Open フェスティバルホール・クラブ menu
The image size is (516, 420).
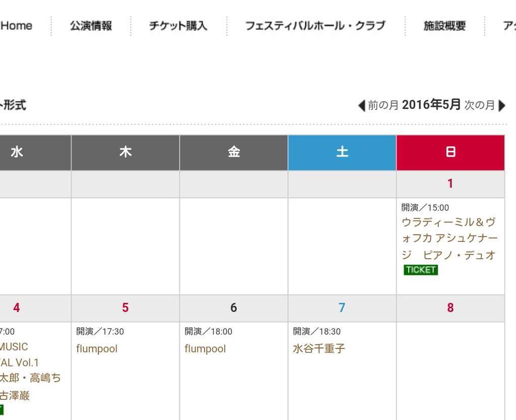315,26
